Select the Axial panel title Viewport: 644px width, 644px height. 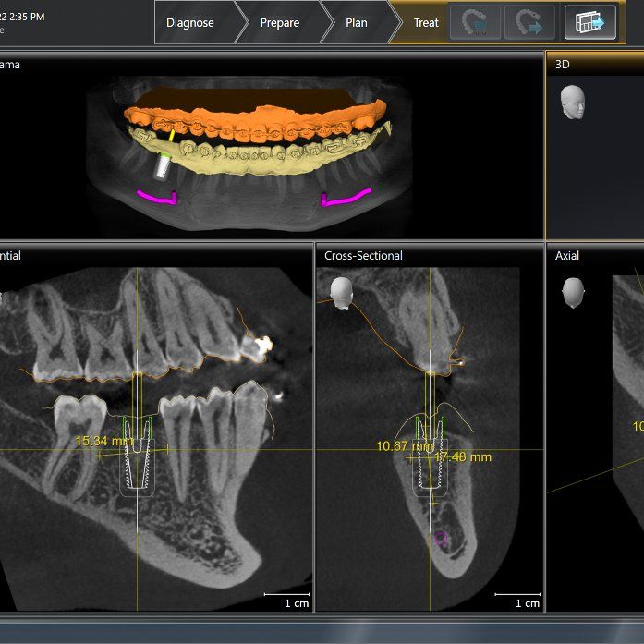click(566, 255)
